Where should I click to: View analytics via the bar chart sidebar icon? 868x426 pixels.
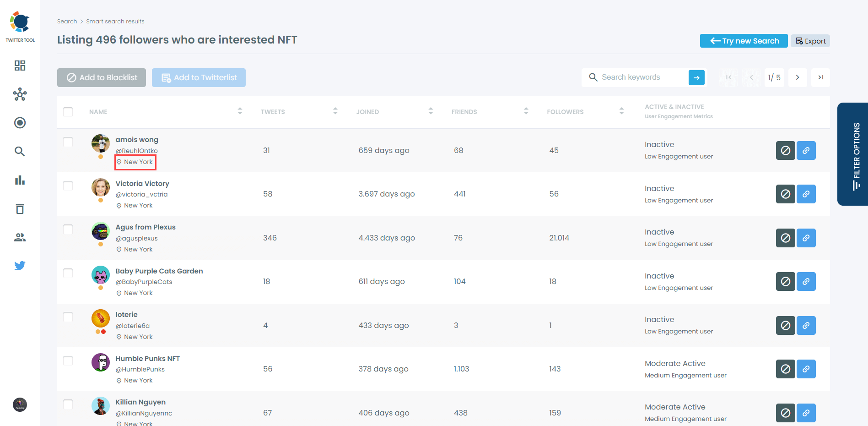[20, 180]
